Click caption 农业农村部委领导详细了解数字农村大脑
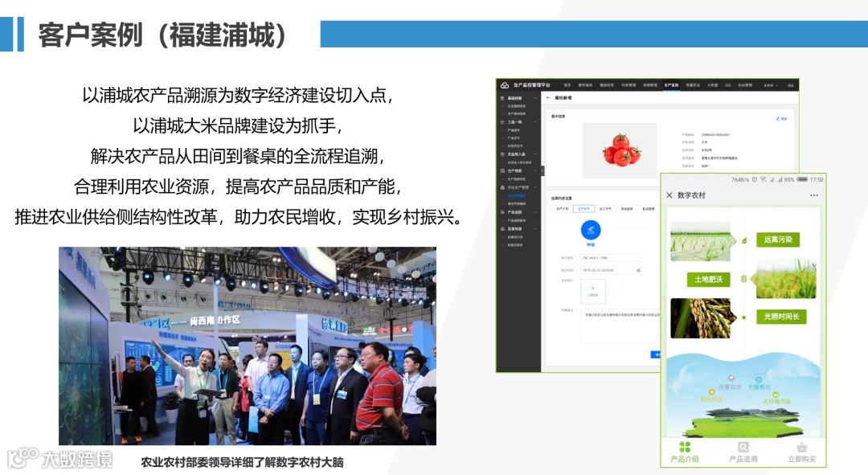The width and height of the screenshot is (868, 475). pyautogui.click(x=242, y=461)
